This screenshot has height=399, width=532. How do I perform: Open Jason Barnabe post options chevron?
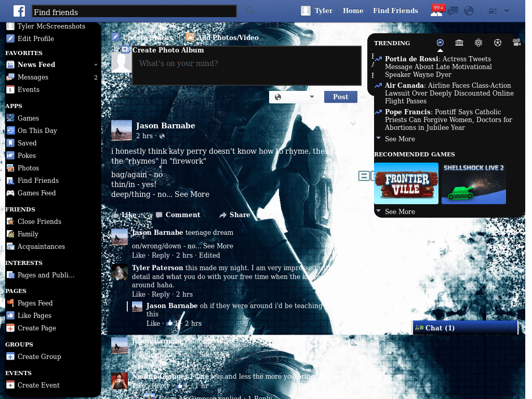pyautogui.click(x=353, y=124)
